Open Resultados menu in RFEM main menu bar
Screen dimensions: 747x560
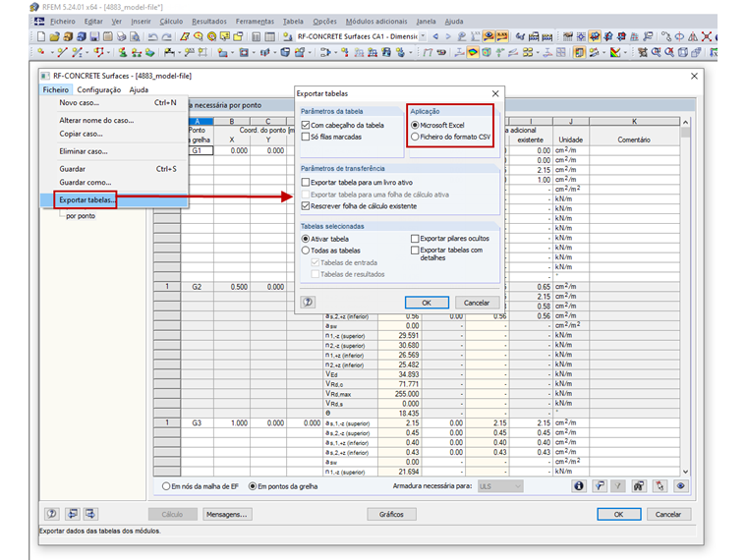coord(209,22)
